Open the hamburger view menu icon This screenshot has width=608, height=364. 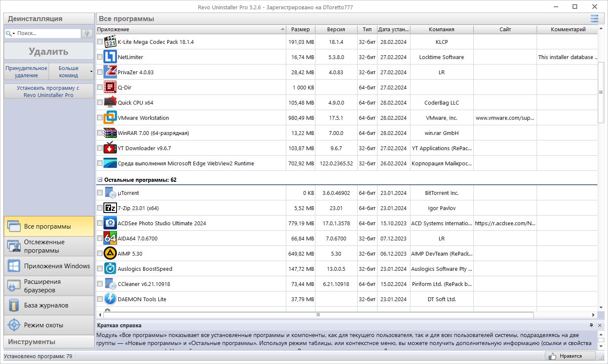pos(594,19)
